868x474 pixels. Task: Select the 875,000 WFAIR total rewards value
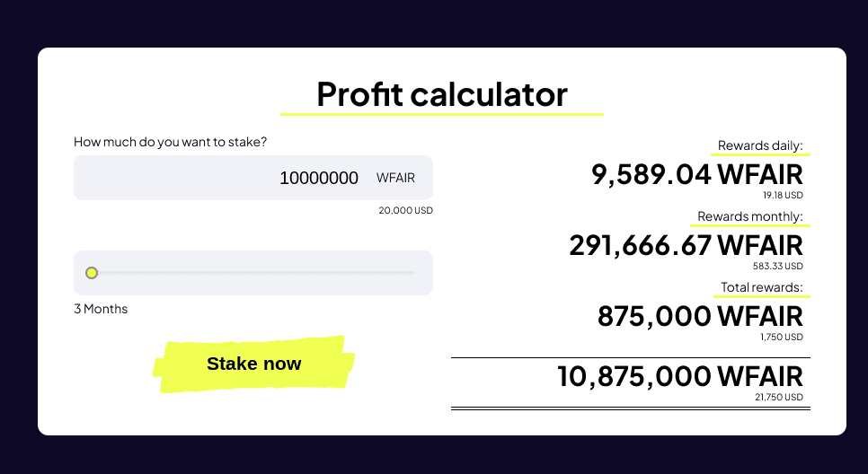(700, 316)
